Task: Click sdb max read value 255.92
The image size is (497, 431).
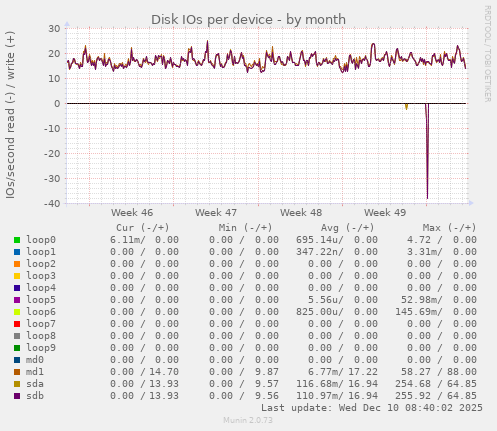Action: coord(413,396)
